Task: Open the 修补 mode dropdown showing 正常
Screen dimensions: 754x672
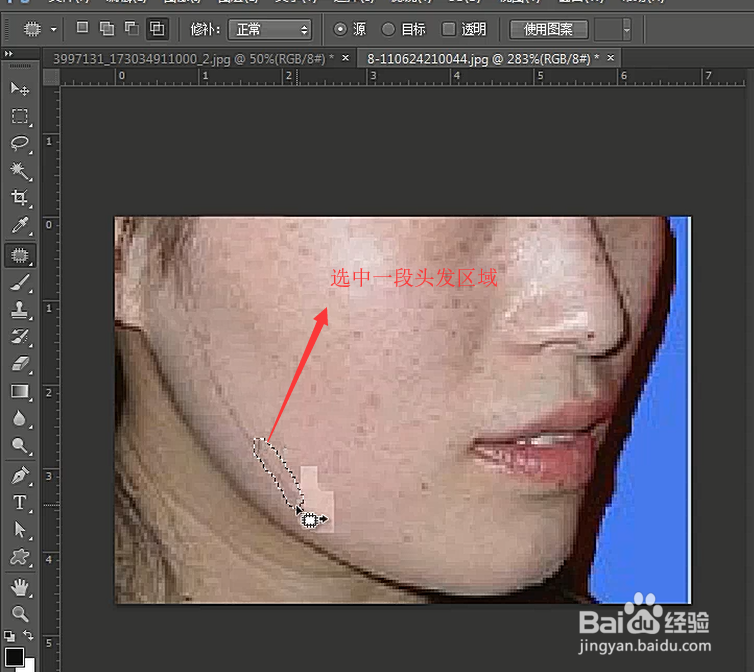Action: [x=270, y=30]
